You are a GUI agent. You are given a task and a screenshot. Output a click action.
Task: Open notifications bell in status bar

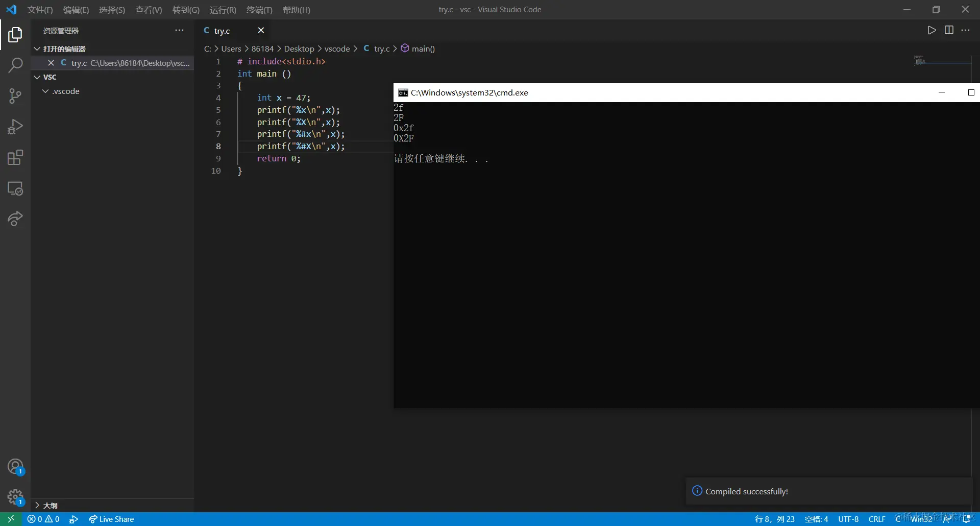coord(966,519)
